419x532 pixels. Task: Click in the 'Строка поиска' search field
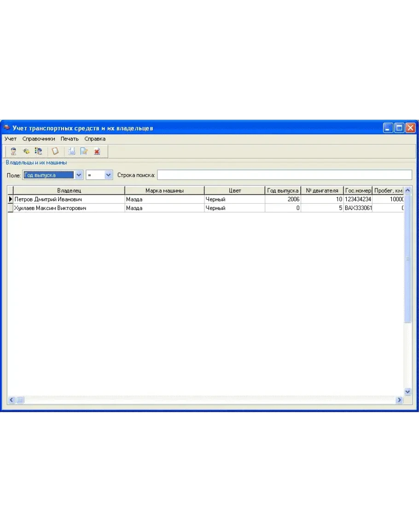(284, 175)
